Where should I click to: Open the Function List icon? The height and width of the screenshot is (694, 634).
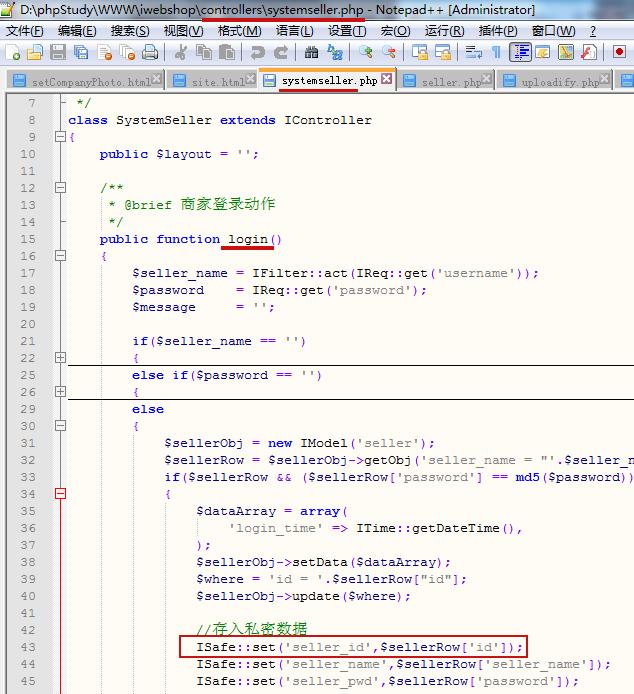[x=589, y=52]
